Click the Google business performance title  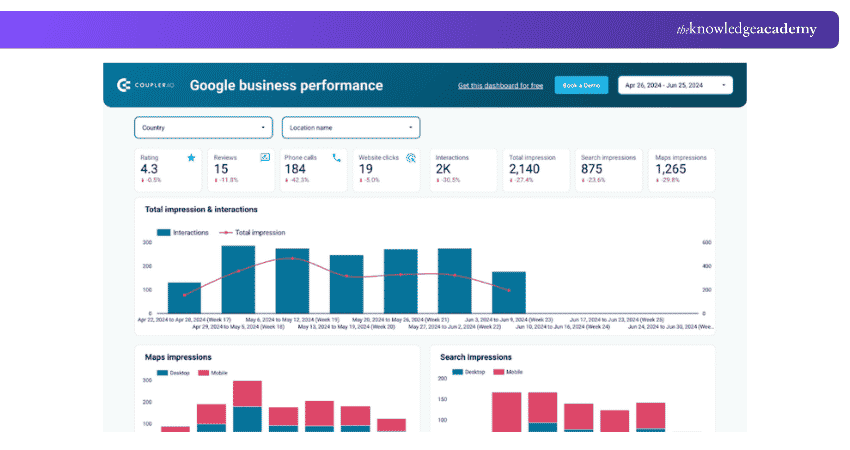point(286,85)
